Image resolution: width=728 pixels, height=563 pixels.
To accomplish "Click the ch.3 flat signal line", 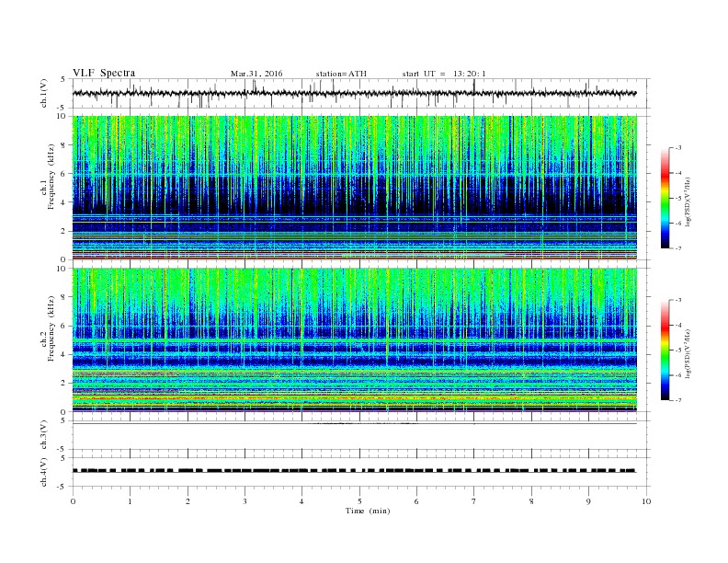I will pos(355,424).
